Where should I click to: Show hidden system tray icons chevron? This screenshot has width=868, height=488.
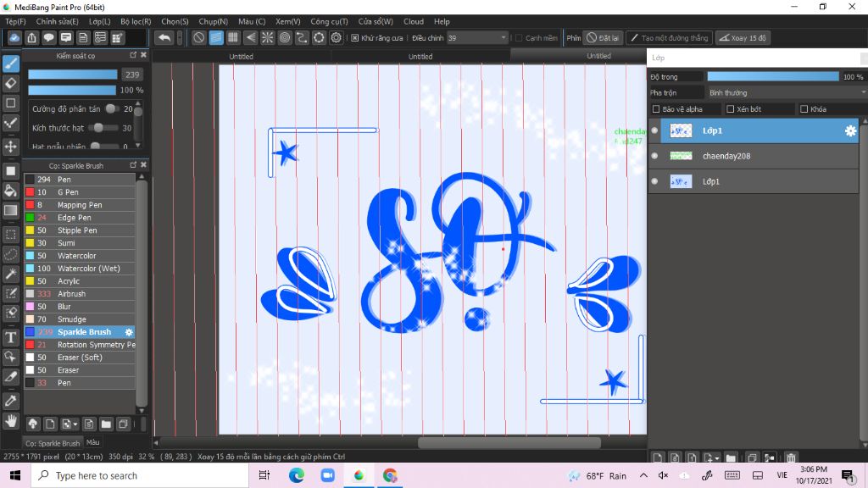pos(643,475)
